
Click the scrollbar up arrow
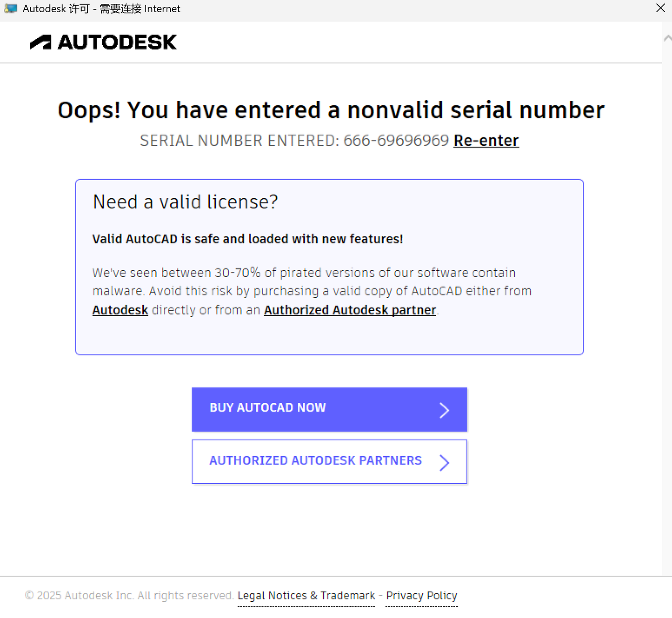tap(667, 39)
